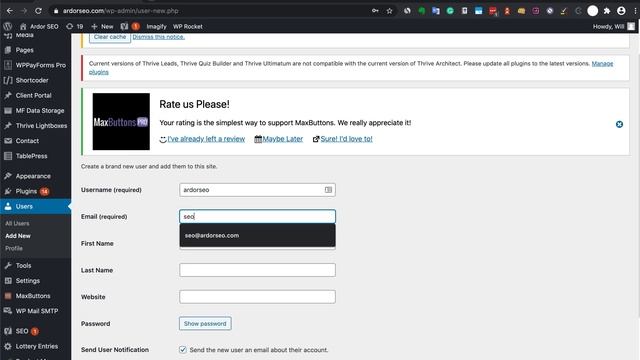Open the New content menu

[x=102, y=27]
